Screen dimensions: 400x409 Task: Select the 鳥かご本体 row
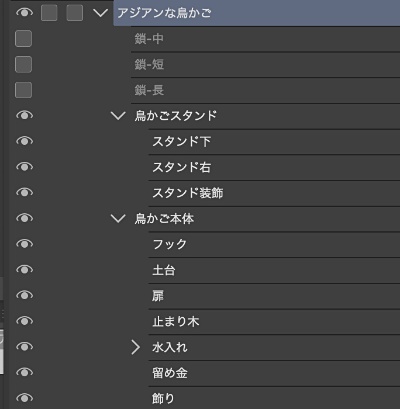[265, 219]
